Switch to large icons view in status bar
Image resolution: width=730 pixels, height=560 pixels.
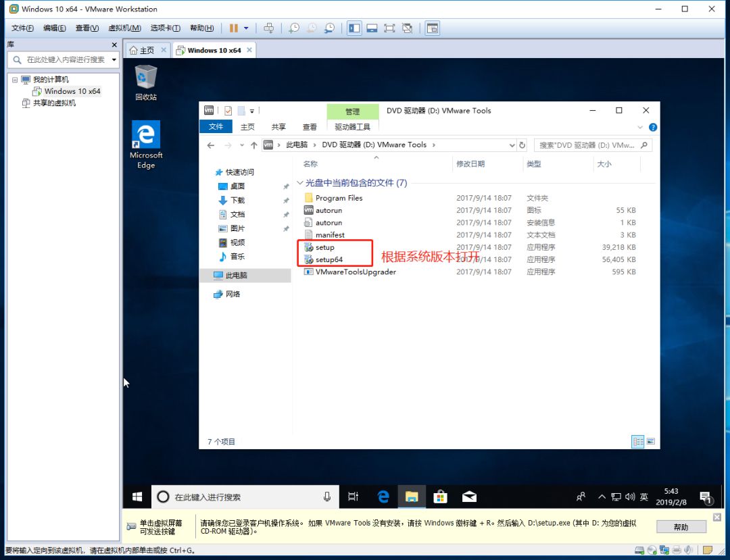(x=650, y=441)
